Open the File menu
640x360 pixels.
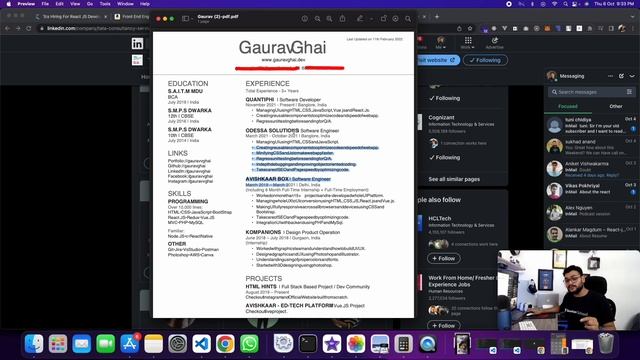click(x=45, y=4)
